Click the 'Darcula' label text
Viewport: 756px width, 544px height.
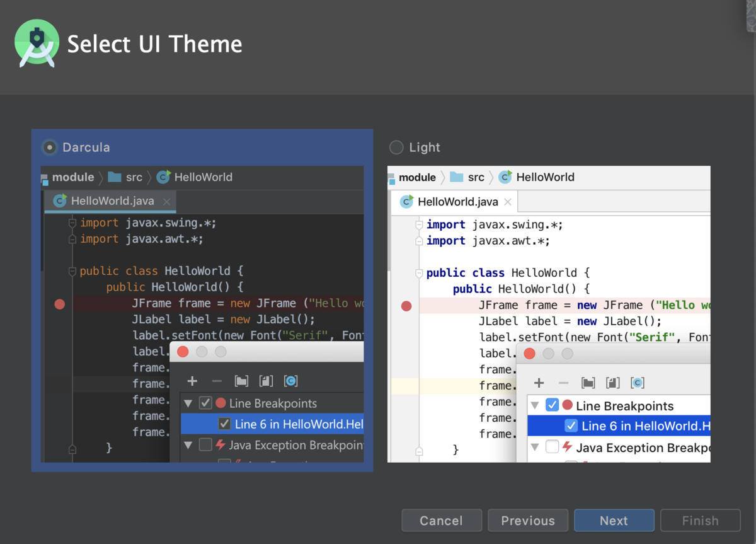tap(86, 148)
